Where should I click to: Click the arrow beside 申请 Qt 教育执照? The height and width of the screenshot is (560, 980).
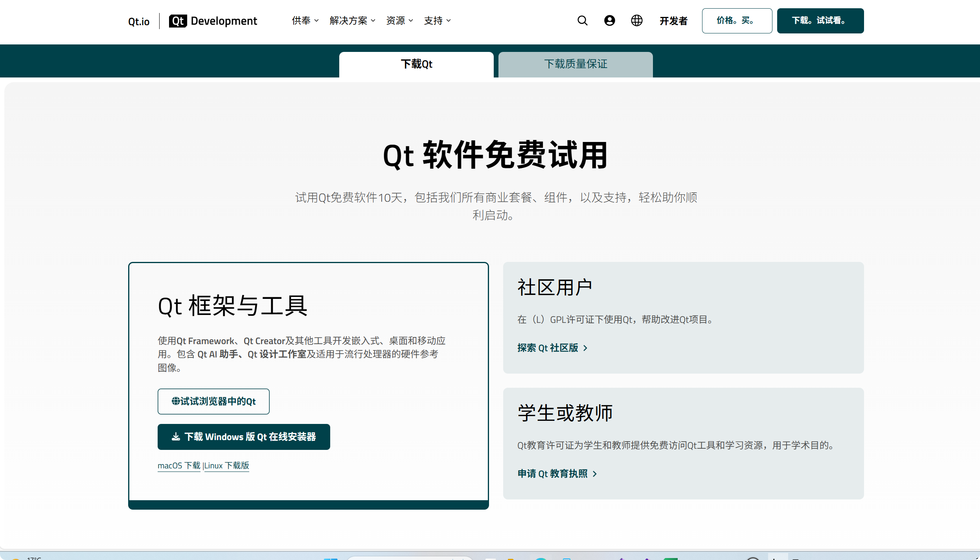(595, 474)
